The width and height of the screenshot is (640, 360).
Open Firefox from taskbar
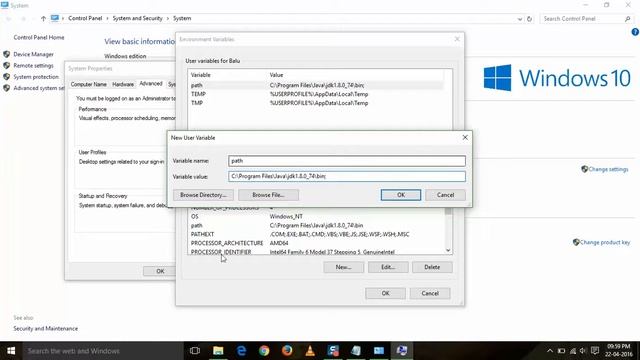(x=287, y=351)
